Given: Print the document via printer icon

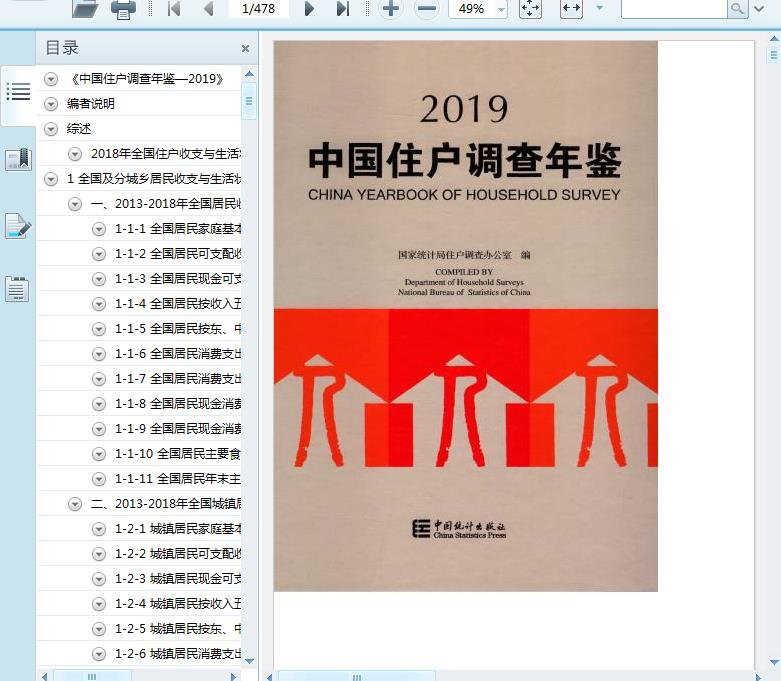Looking at the screenshot, I should pos(123,9).
